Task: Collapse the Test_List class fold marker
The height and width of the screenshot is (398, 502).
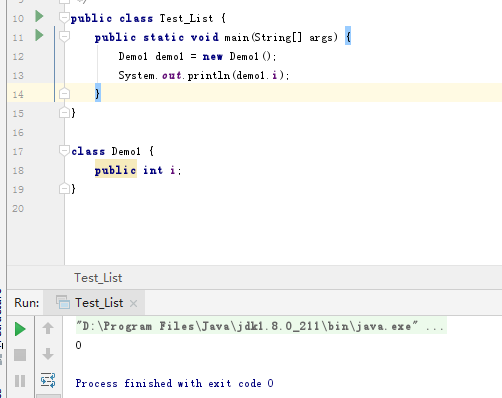Action: [x=64, y=17]
